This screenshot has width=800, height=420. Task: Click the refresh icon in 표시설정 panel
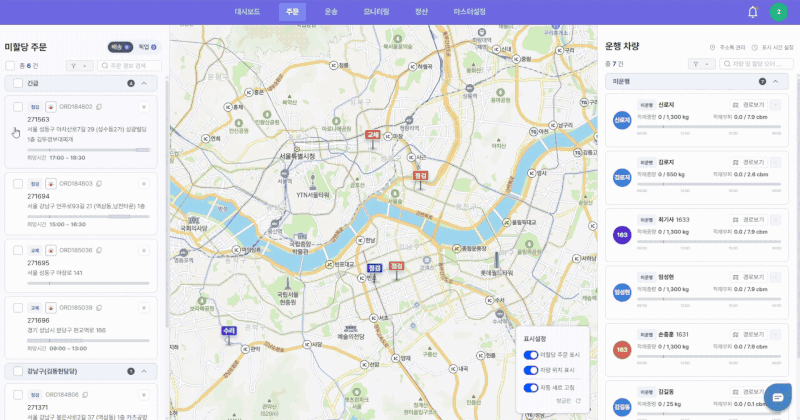pos(579,399)
